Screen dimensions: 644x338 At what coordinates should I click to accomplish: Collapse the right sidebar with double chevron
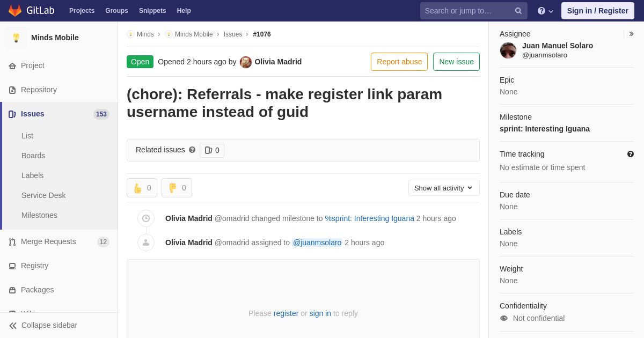pyautogui.click(x=631, y=34)
